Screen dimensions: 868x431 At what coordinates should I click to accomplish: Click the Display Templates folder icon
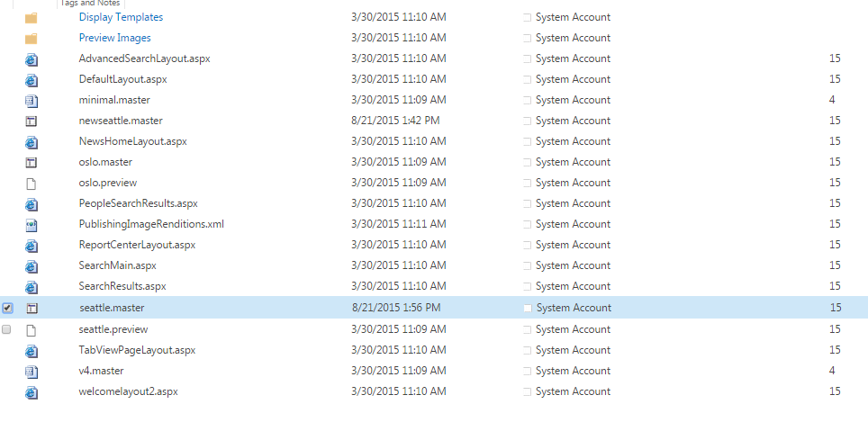click(x=31, y=18)
